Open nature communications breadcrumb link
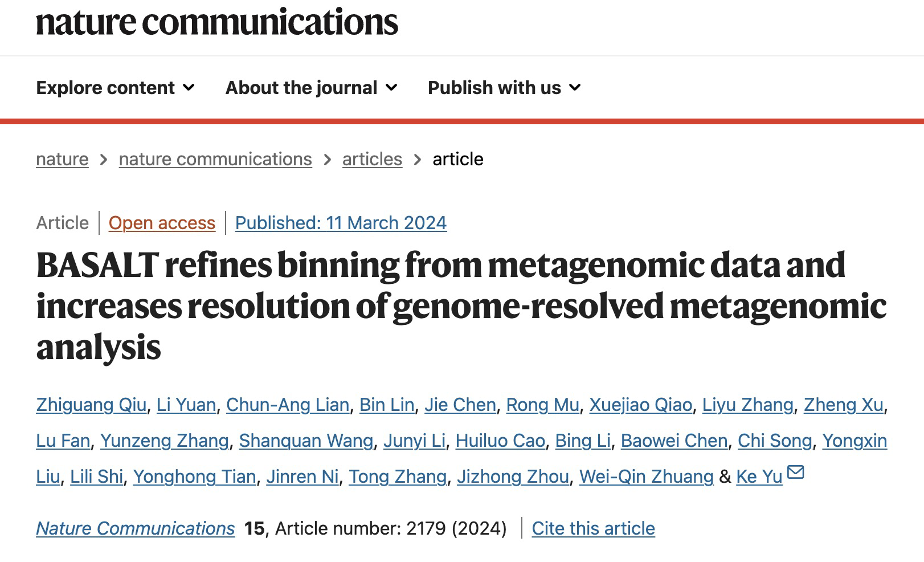Viewport: 924px width, 562px height. pyautogui.click(x=215, y=159)
